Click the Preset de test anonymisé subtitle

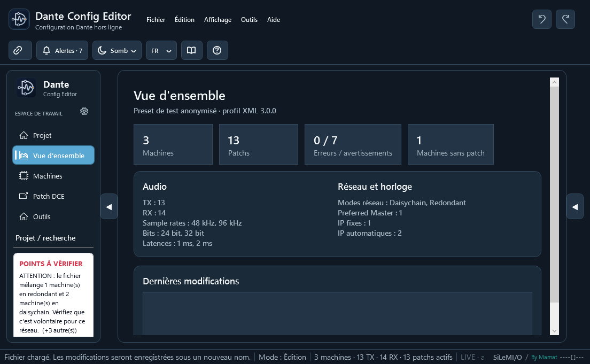coord(205,111)
